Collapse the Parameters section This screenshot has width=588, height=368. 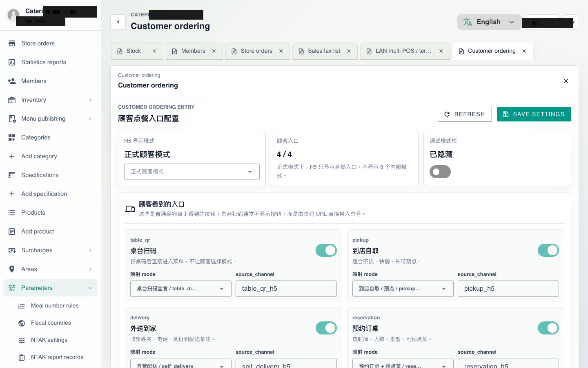coord(50,288)
